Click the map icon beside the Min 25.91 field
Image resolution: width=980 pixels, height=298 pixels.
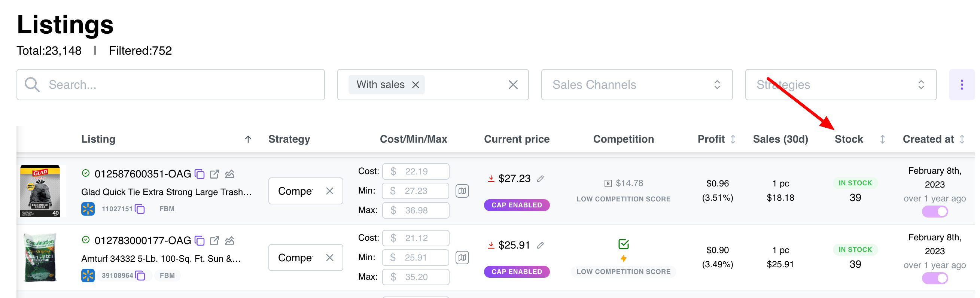[x=462, y=258]
